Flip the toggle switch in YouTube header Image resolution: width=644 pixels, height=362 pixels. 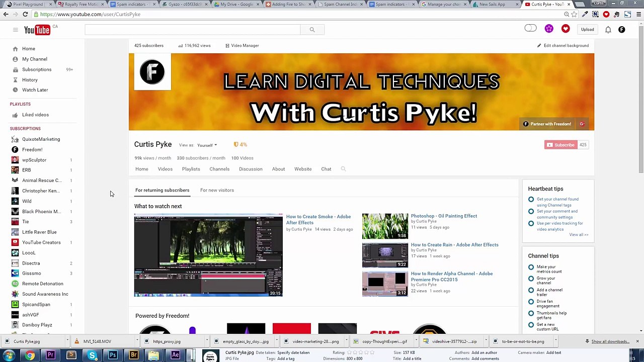click(530, 29)
